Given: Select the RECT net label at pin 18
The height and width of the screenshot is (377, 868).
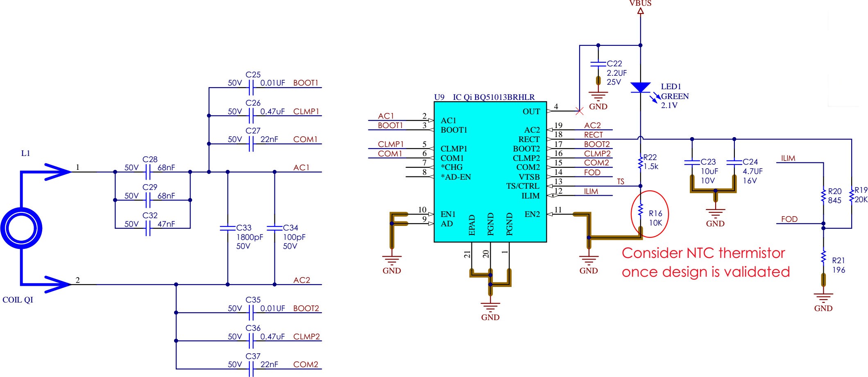Looking at the screenshot, I should (593, 135).
